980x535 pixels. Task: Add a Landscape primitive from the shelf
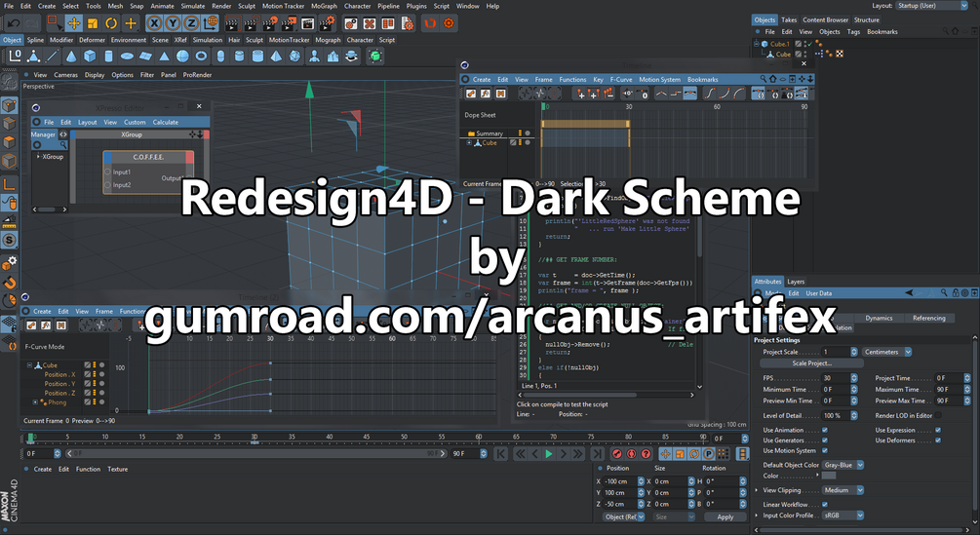333,57
